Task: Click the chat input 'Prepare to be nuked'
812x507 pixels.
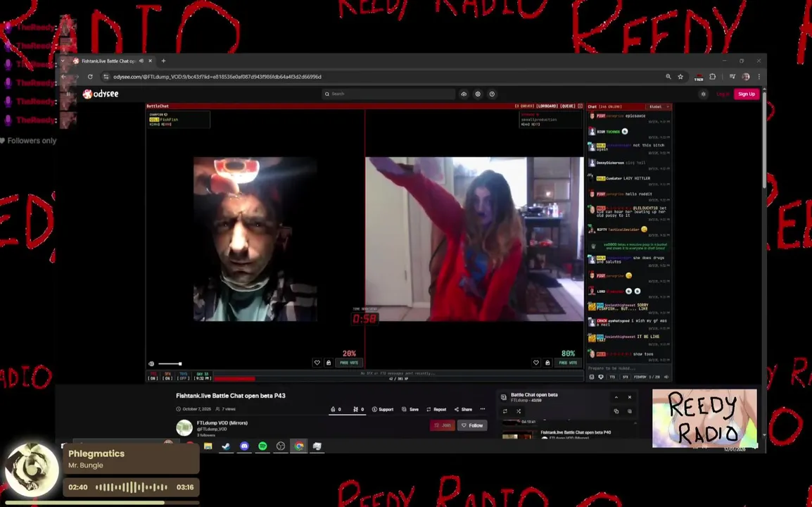Action: pyautogui.click(x=628, y=368)
